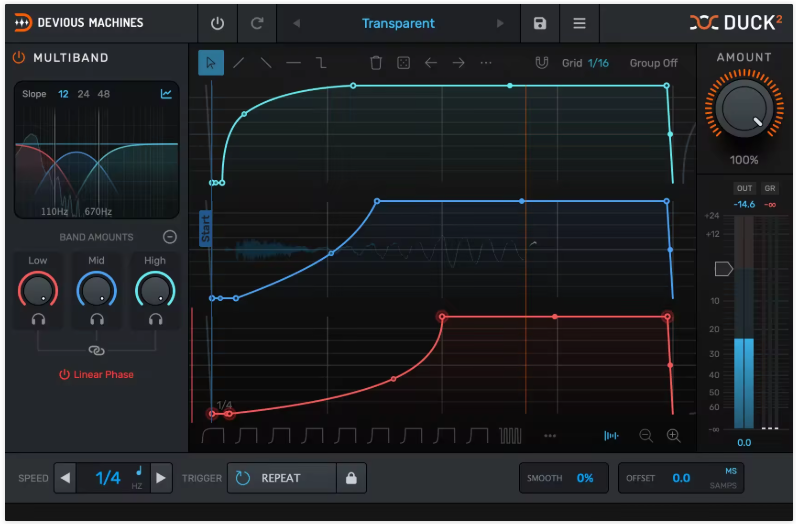The image size is (796, 524).
Task: Open the Grid 1/16 selector
Action: tap(585, 63)
